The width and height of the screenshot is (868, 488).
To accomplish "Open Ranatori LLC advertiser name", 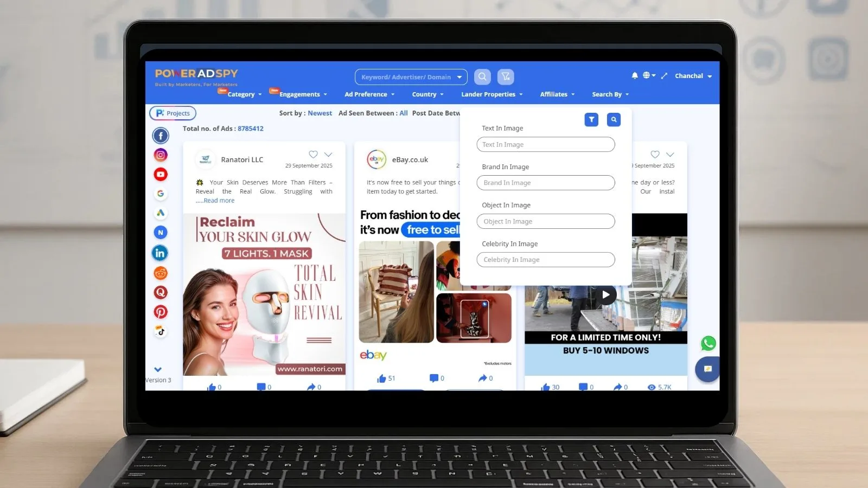I will click(x=242, y=160).
